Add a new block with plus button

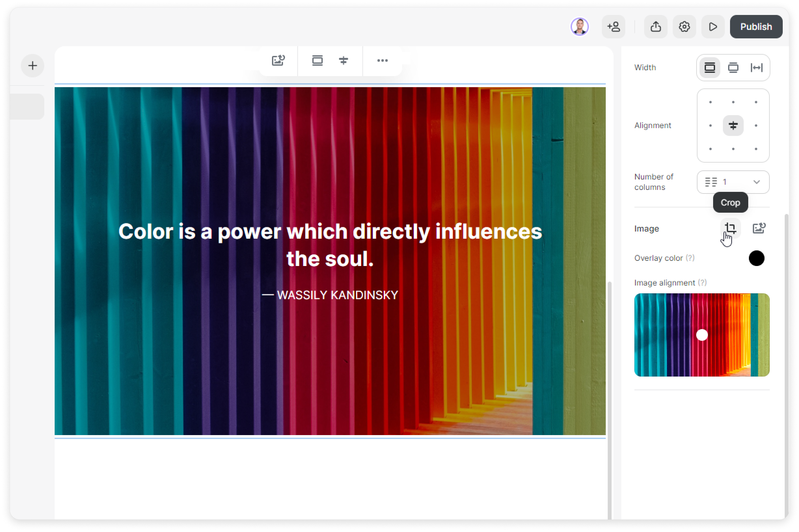pos(33,65)
